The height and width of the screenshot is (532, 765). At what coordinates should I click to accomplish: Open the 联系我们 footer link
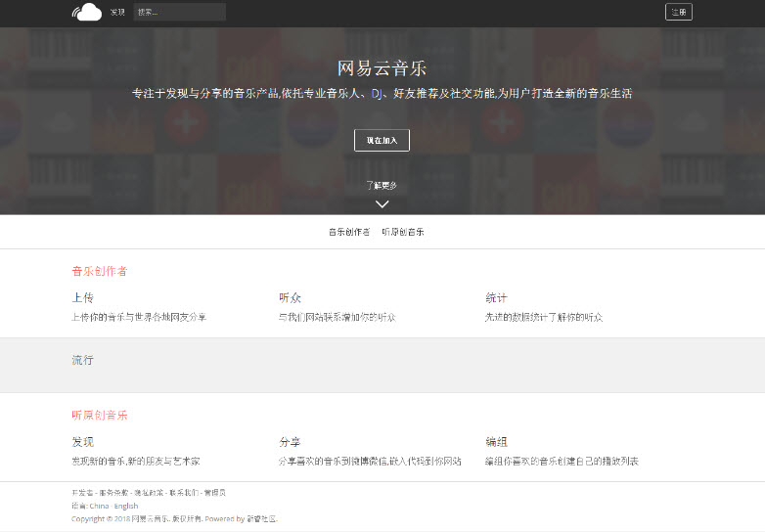184,493
